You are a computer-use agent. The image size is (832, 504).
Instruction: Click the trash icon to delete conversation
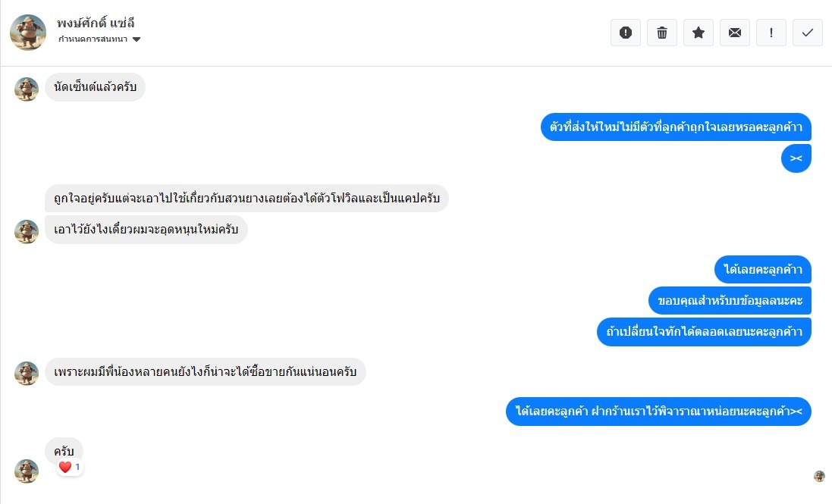tap(662, 33)
